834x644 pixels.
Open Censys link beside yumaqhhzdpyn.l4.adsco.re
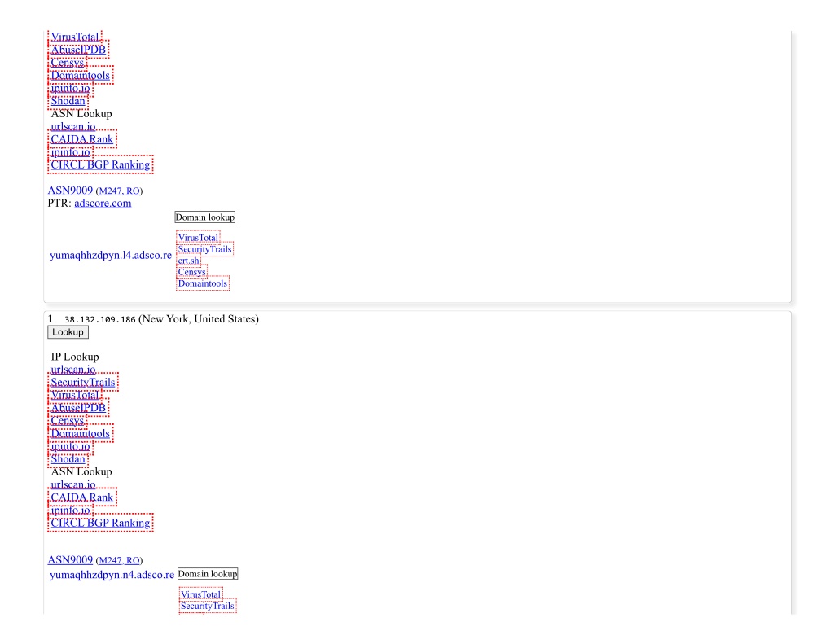tap(191, 272)
